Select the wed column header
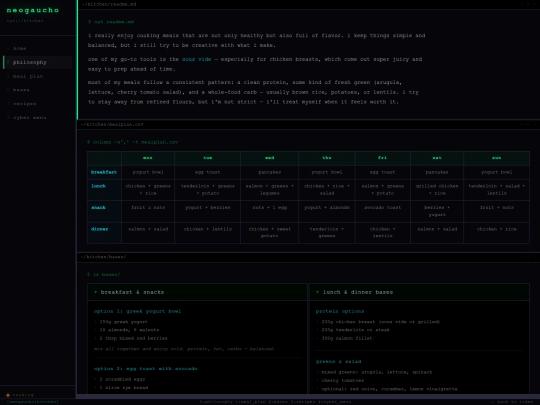540x405 pixels. click(x=270, y=158)
